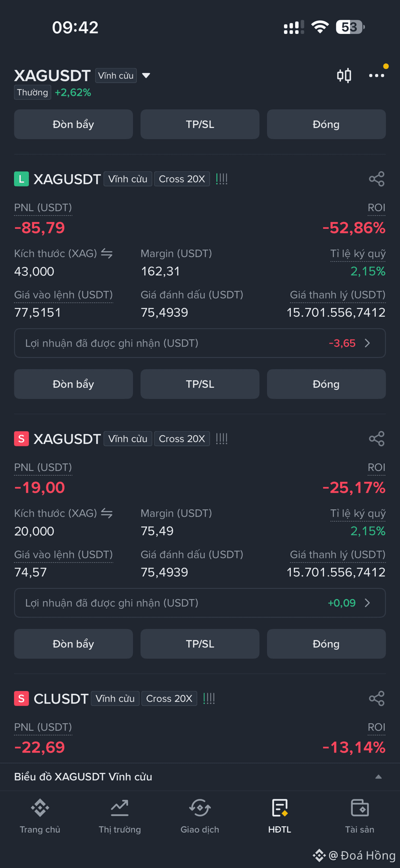
Task: Share the XAGUSDT long position
Action: 377,179
